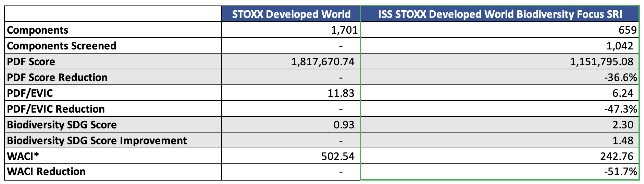This screenshot has height=184, width=644.
Task: Click the 1,701 components value
Action: pos(344,30)
